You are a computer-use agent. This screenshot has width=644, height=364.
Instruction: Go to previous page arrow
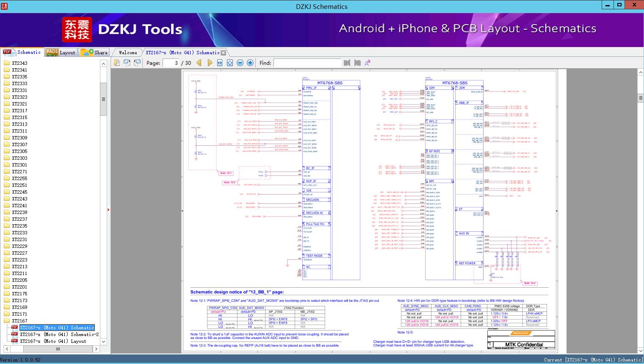199,63
